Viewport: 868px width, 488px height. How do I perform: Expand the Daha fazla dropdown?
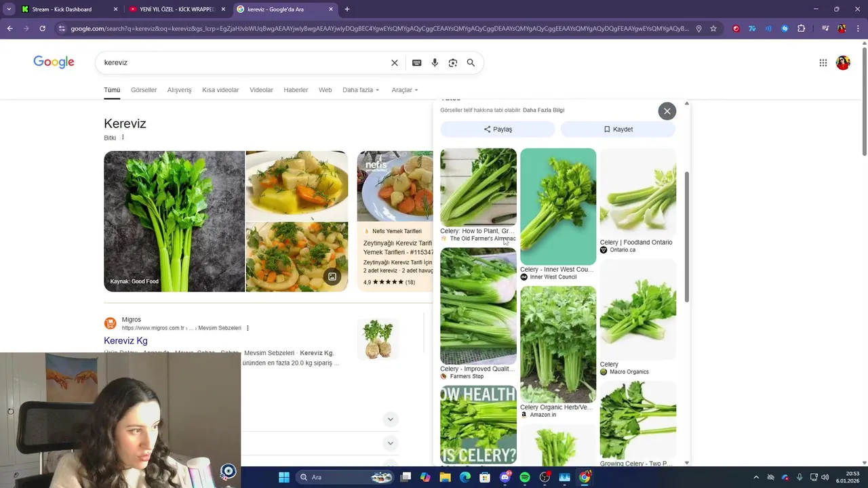361,90
